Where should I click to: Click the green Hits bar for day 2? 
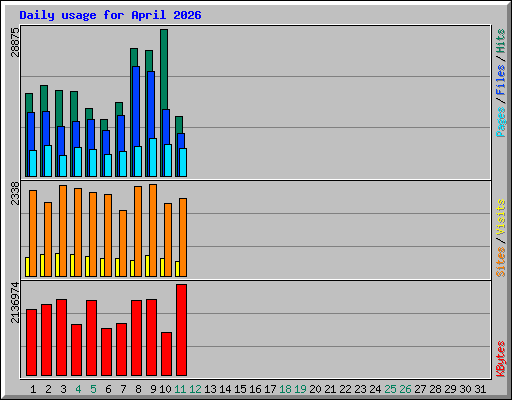pyautogui.click(x=44, y=98)
